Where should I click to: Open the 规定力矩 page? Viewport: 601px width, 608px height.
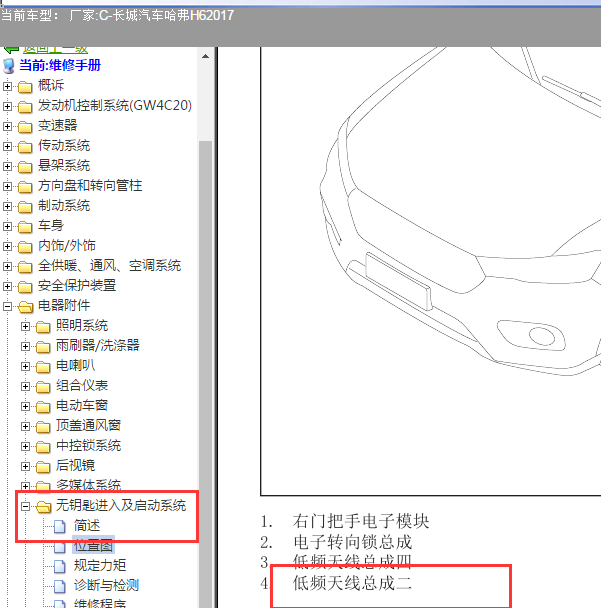[x=100, y=566]
